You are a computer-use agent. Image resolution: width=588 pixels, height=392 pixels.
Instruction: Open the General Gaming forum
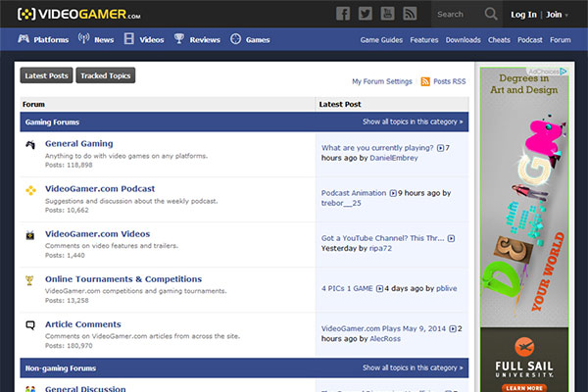(x=78, y=144)
